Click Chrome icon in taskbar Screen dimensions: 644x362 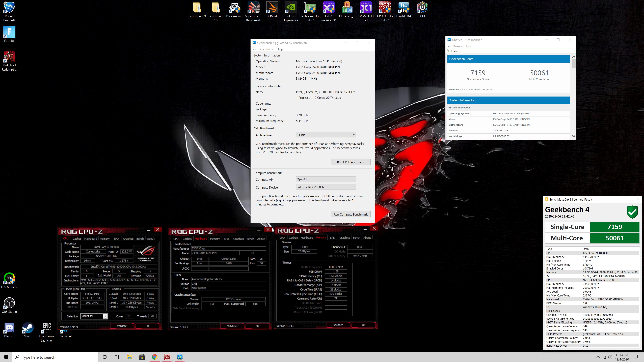point(154,357)
